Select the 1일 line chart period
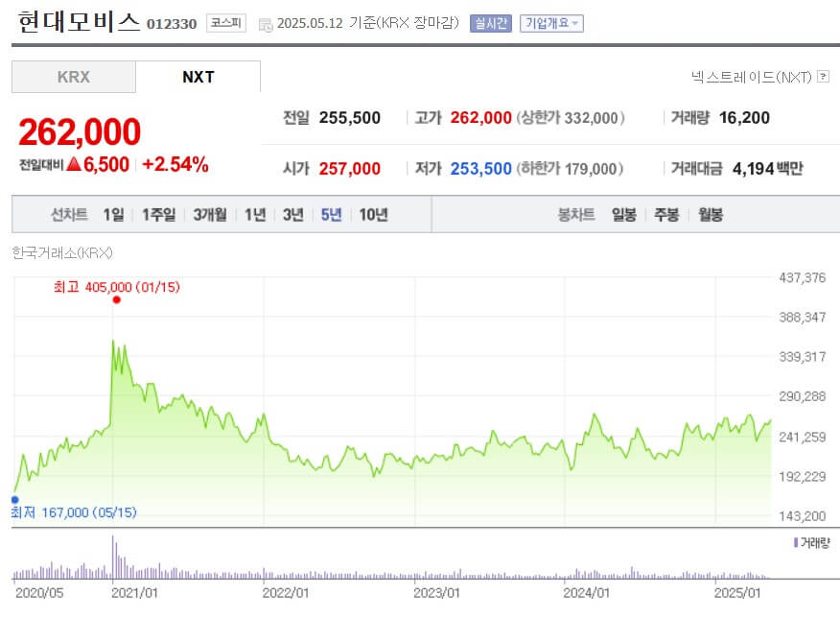 pyautogui.click(x=113, y=215)
